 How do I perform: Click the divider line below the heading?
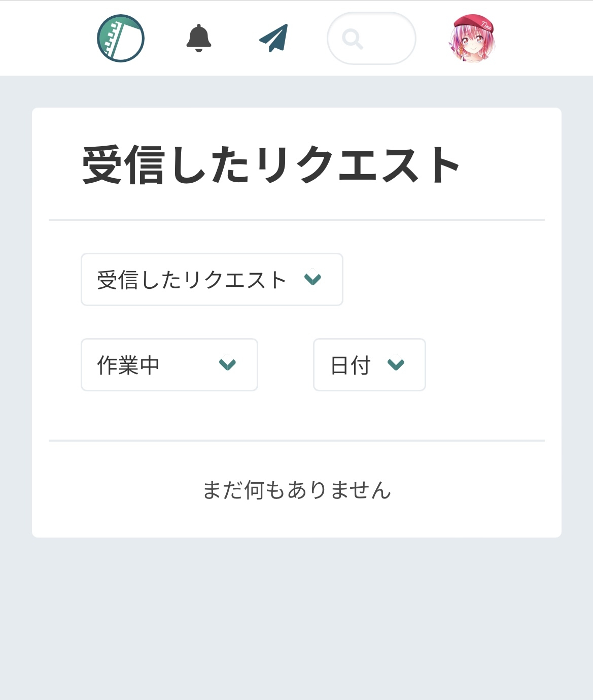pyautogui.click(x=297, y=220)
